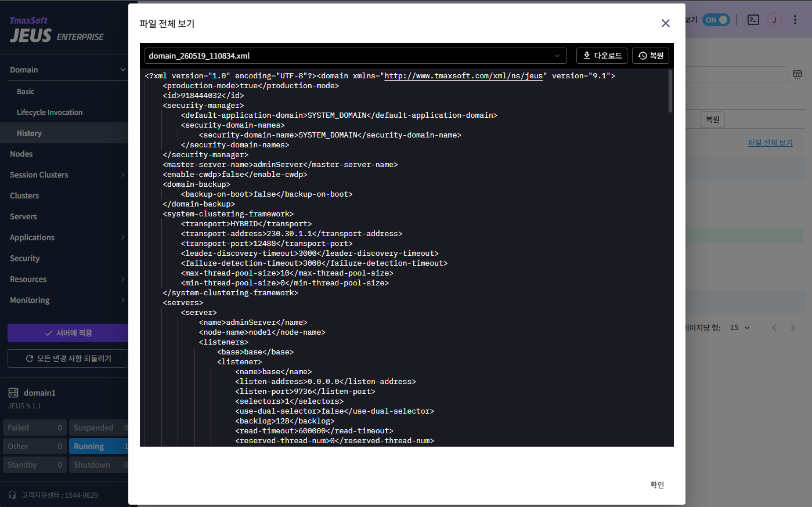This screenshot has width=812, height=507.
Task: Click the 다운로드 download button
Action: [602, 56]
